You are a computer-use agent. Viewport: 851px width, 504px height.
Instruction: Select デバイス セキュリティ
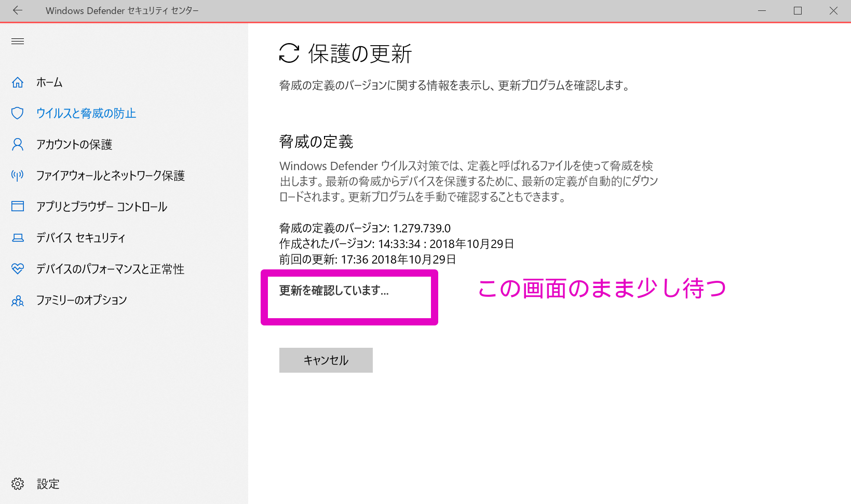point(81,238)
